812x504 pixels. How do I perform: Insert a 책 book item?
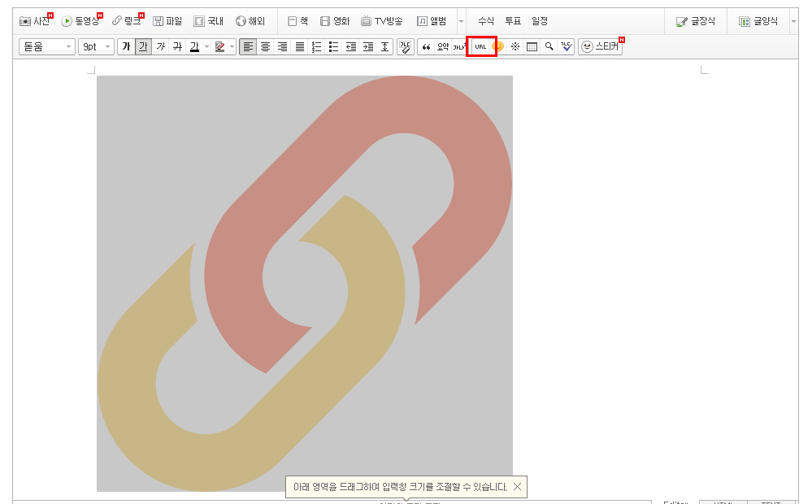(297, 21)
